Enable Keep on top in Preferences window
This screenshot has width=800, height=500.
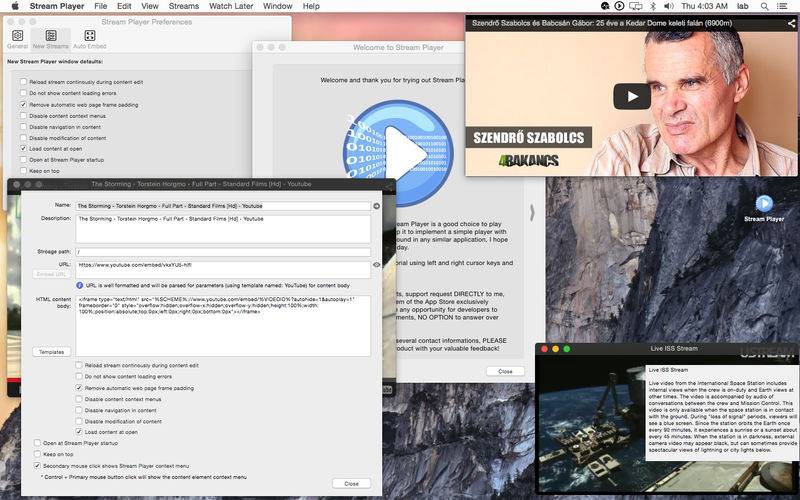point(23,171)
